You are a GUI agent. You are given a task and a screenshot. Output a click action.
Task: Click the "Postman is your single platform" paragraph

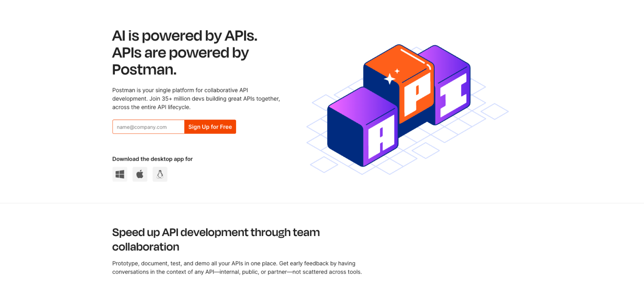(196, 99)
